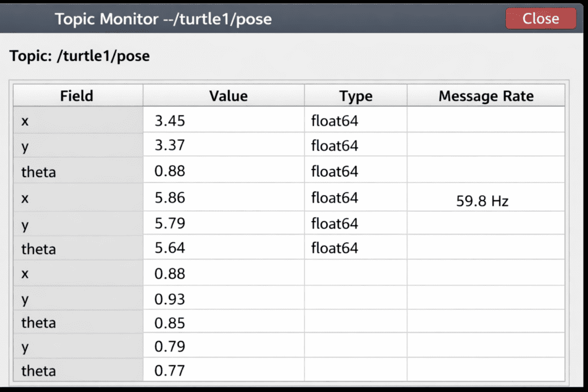Viewport: 588px width, 392px height.
Task: Click the Topic: /turtle1/pose label
Action: [80, 57]
